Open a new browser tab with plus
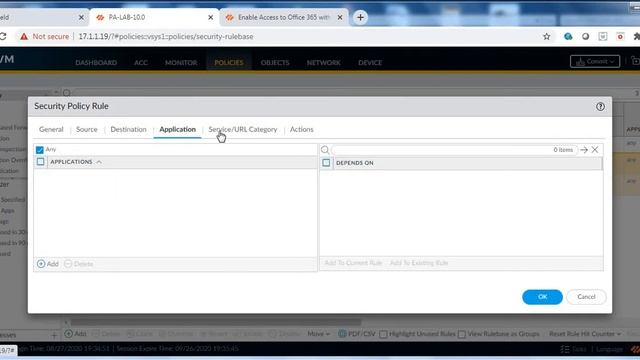Viewport: 640px width, 360px height. click(x=360, y=17)
